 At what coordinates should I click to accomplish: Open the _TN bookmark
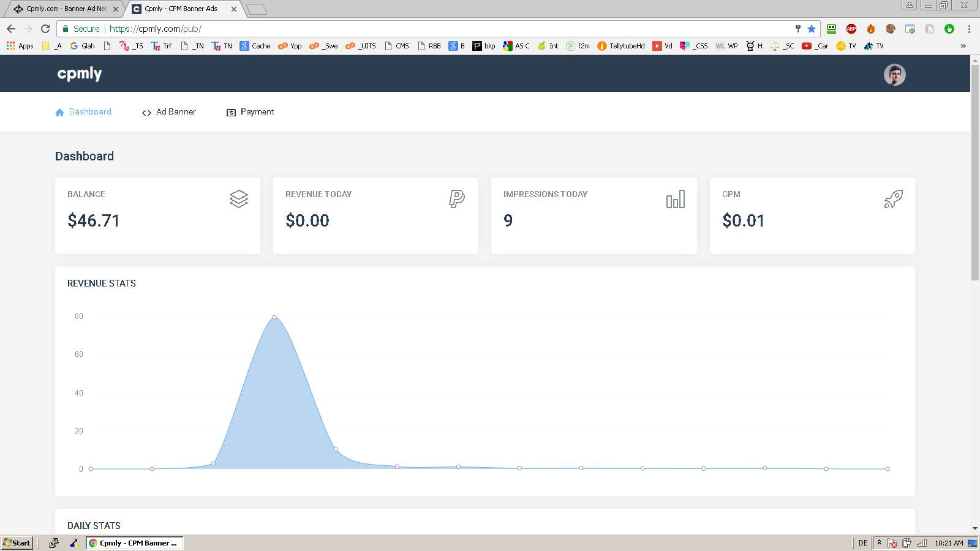coord(192,46)
